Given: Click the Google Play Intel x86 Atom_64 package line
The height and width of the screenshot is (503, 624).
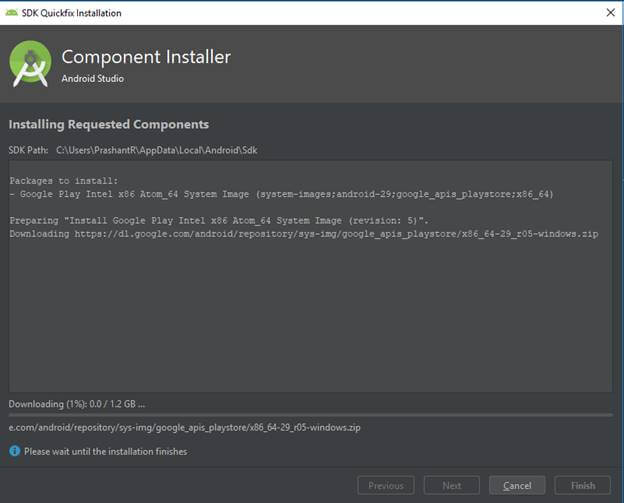Looking at the screenshot, I should (281, 194).
